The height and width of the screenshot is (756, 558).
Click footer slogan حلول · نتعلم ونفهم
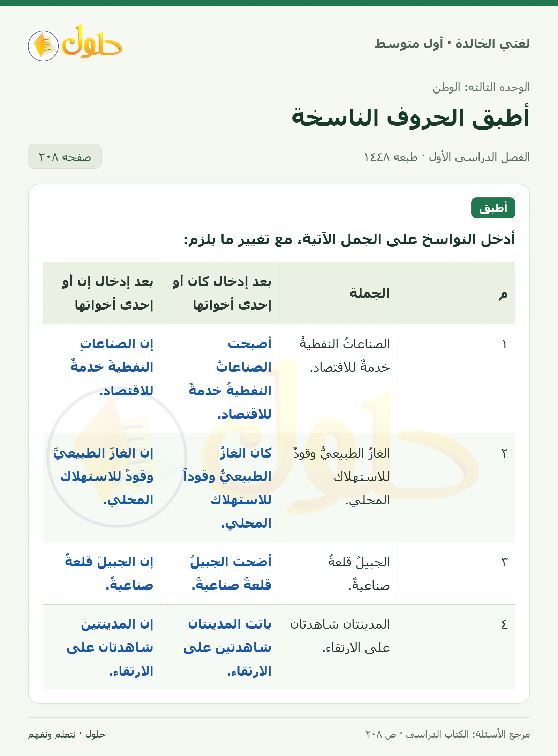click(67, 734)
